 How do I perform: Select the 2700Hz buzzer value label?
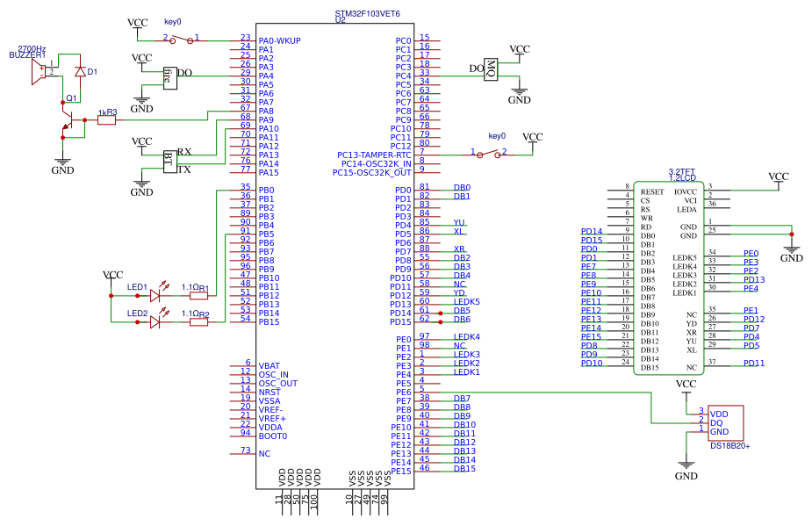[32, 48]
